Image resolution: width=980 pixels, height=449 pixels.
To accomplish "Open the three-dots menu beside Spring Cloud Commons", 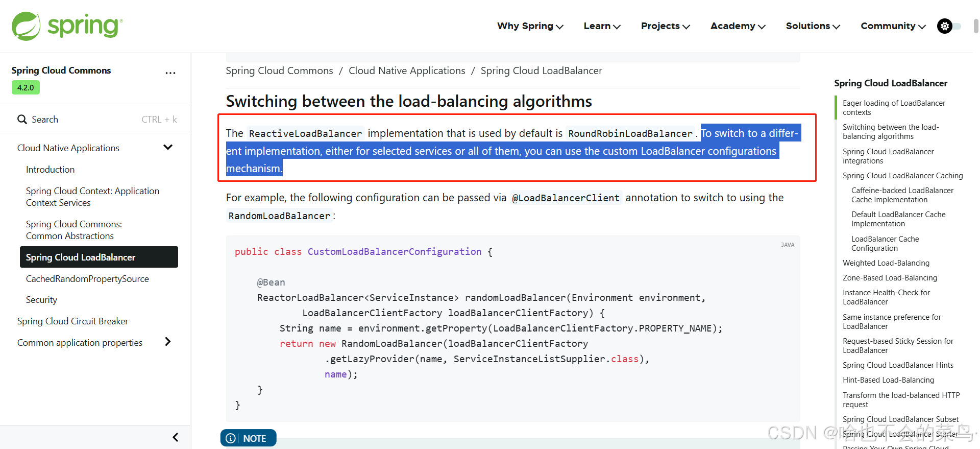I will tap(170, 73).
